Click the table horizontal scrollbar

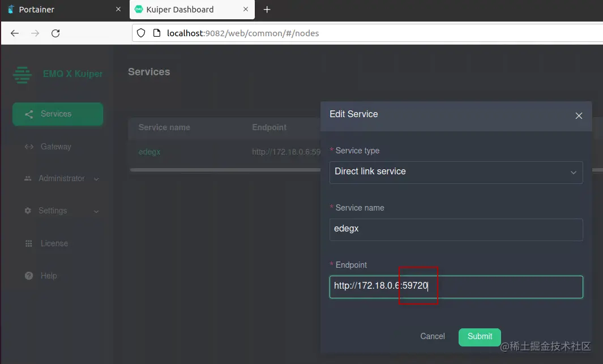[x=225, y=169]
